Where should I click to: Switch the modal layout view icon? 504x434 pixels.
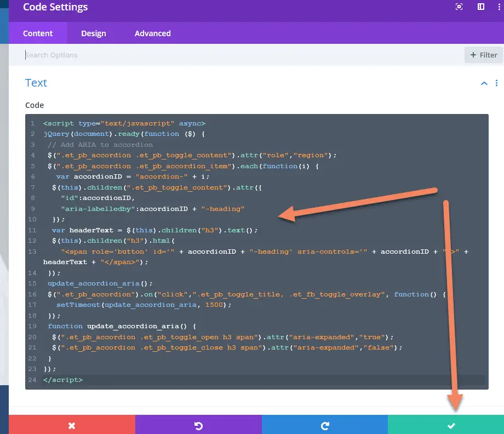482,7
